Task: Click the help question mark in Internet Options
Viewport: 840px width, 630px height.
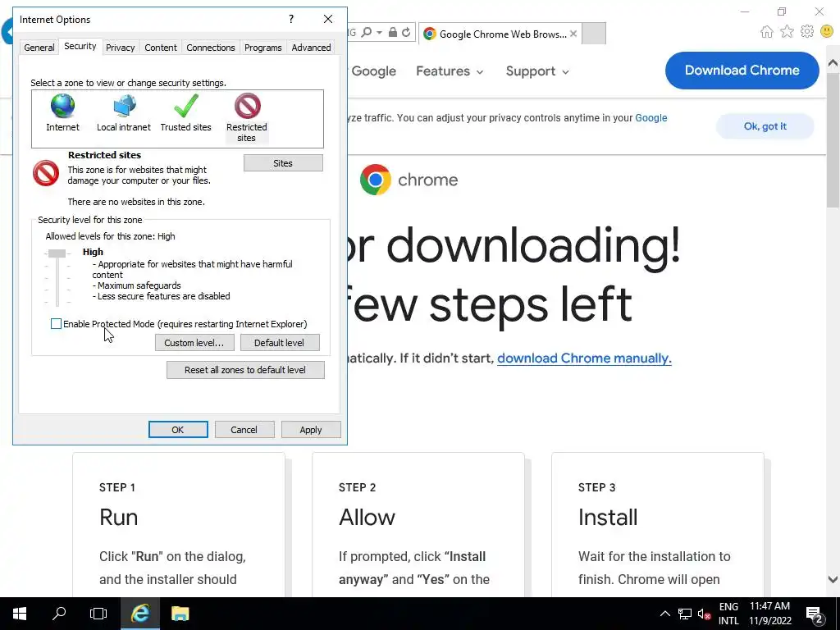Action: (291, 20)
